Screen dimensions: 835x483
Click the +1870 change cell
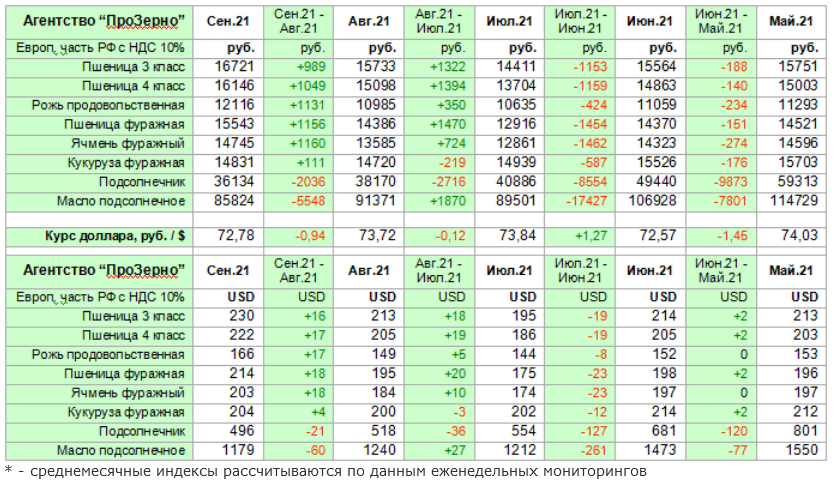coord(439,201)
